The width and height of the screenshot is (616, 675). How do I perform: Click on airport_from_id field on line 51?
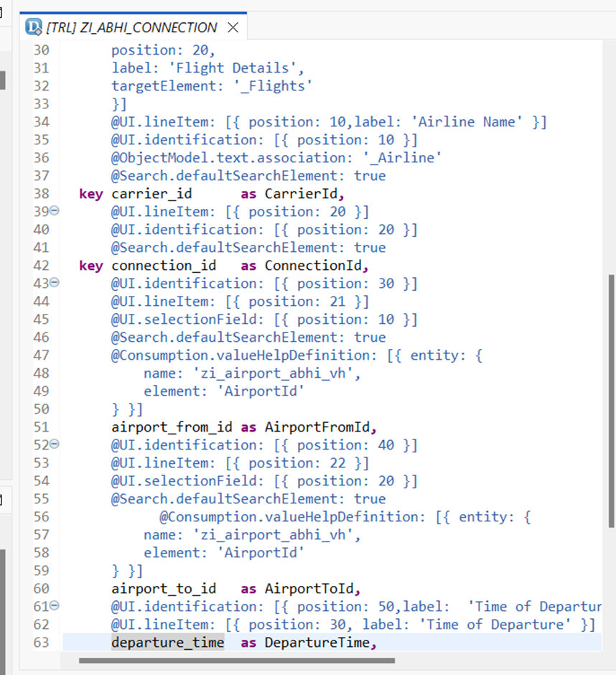[172, 427]
